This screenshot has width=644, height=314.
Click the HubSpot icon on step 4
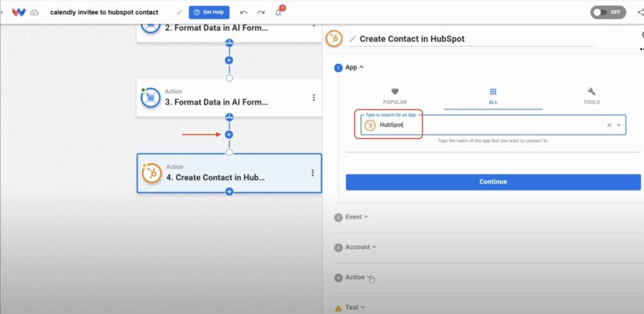click(x=152, y=173)
